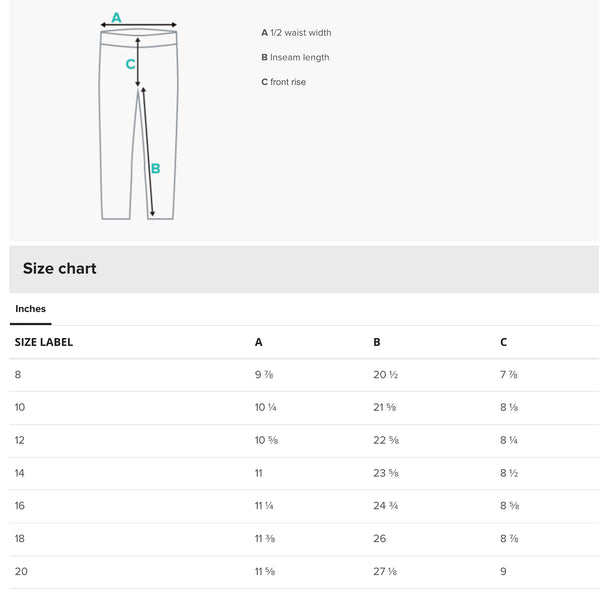Click the inseam value 26 for size 18
600x600 pixels.
(x=380, y=539)
